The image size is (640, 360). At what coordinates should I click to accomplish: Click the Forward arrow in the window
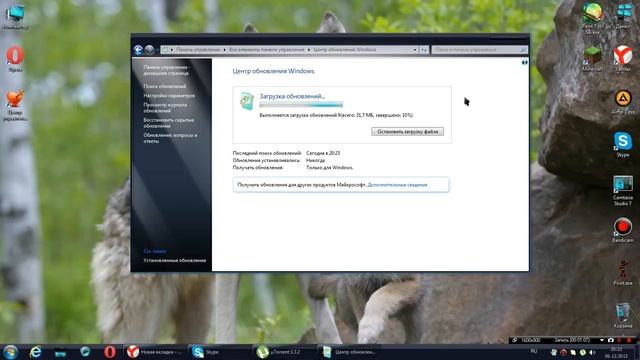(x=149, y=49)
